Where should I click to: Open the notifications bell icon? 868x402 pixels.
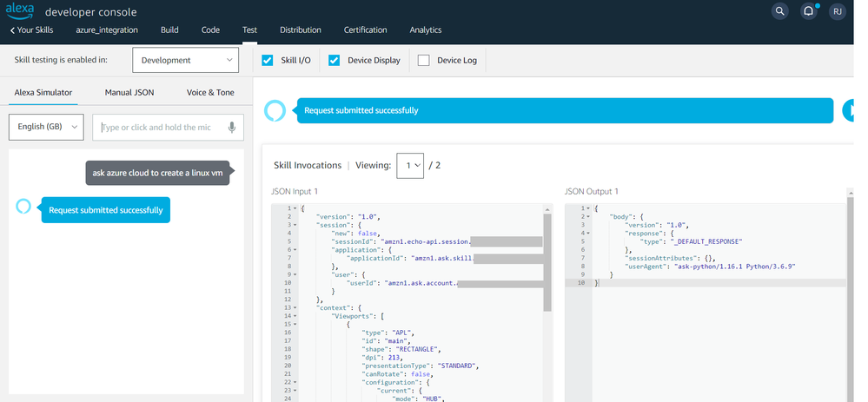[x=808, y=11]
